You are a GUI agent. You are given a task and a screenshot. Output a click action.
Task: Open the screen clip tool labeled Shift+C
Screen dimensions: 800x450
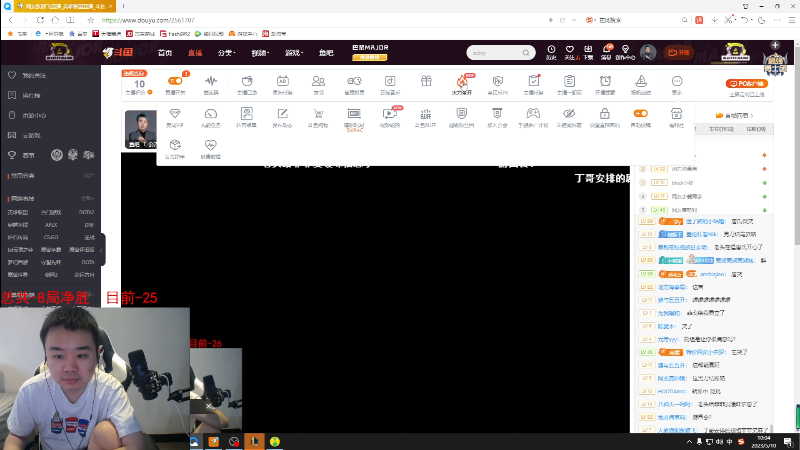(x=354, y=113)
